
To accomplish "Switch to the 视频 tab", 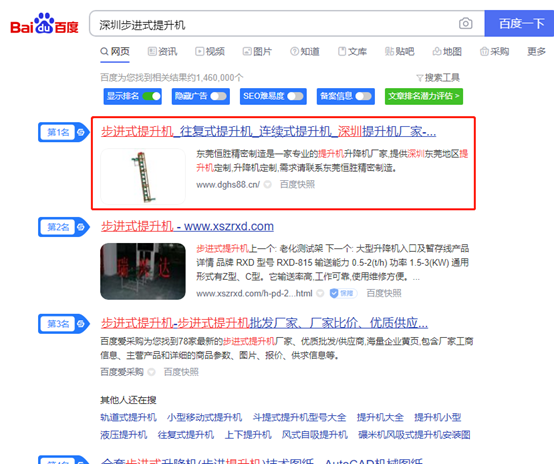I will [x=210, y=52].
